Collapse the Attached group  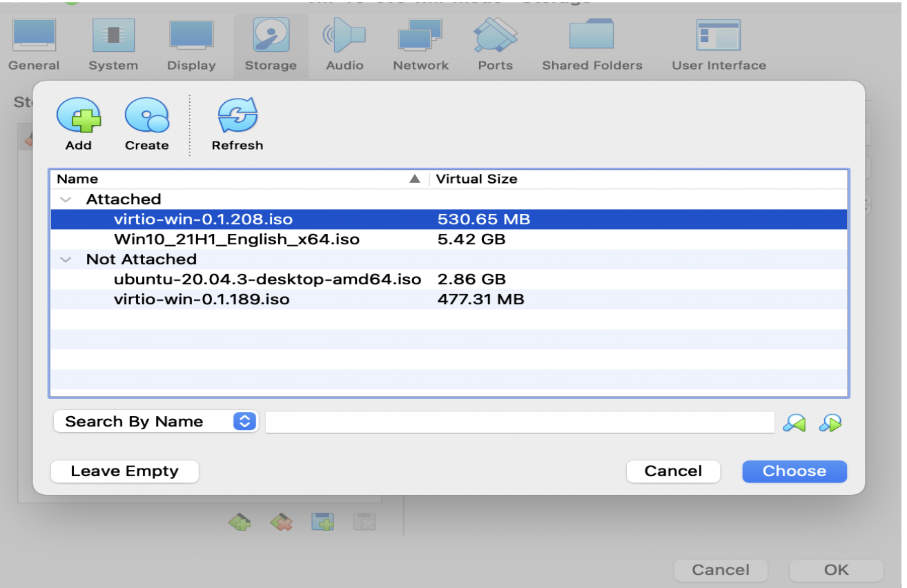(66, 199)
